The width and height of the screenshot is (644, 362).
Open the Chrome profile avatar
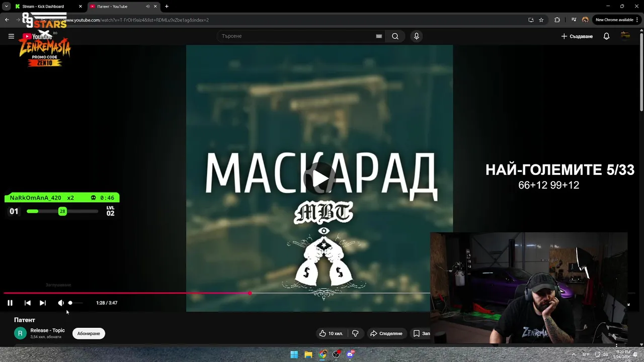585,20
